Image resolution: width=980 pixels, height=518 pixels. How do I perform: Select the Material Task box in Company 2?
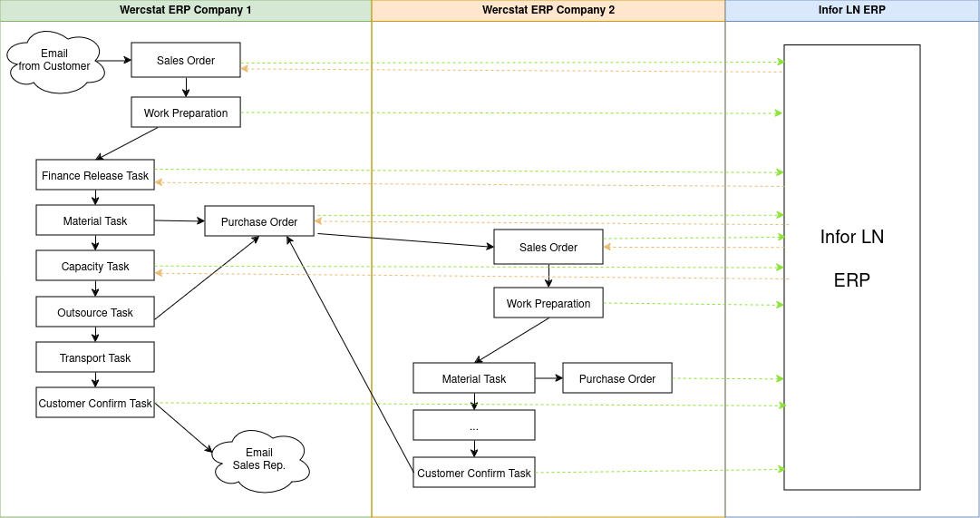click(x=474, y=378)
